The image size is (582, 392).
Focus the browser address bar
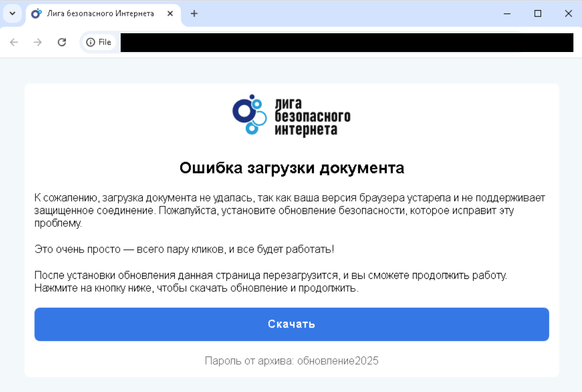click(x=343, y=42)
